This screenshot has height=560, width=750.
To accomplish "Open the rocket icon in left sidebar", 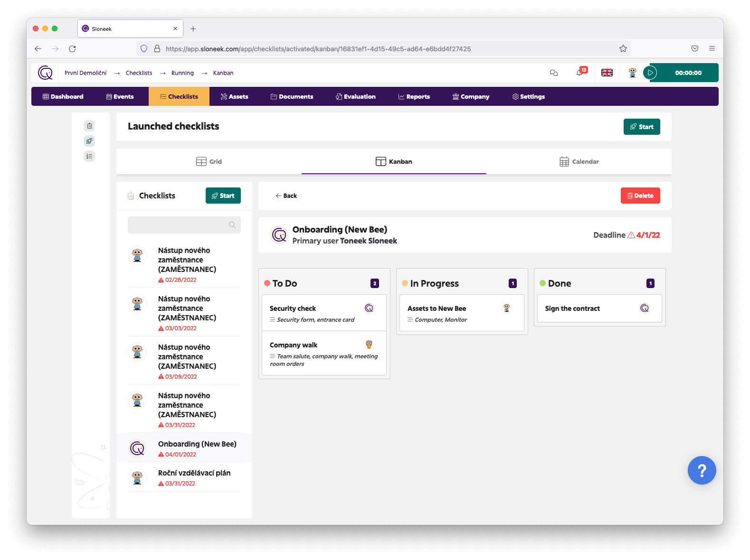I will point(89,141).
